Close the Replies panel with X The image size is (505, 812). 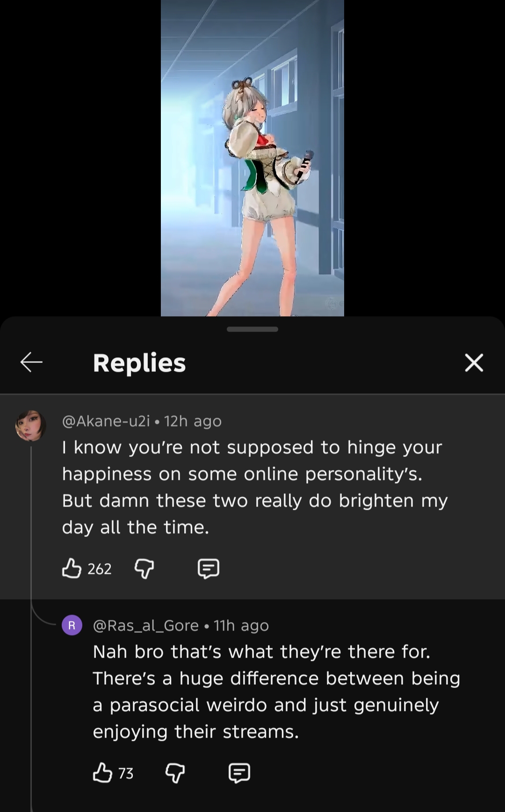tap(474, 362)
